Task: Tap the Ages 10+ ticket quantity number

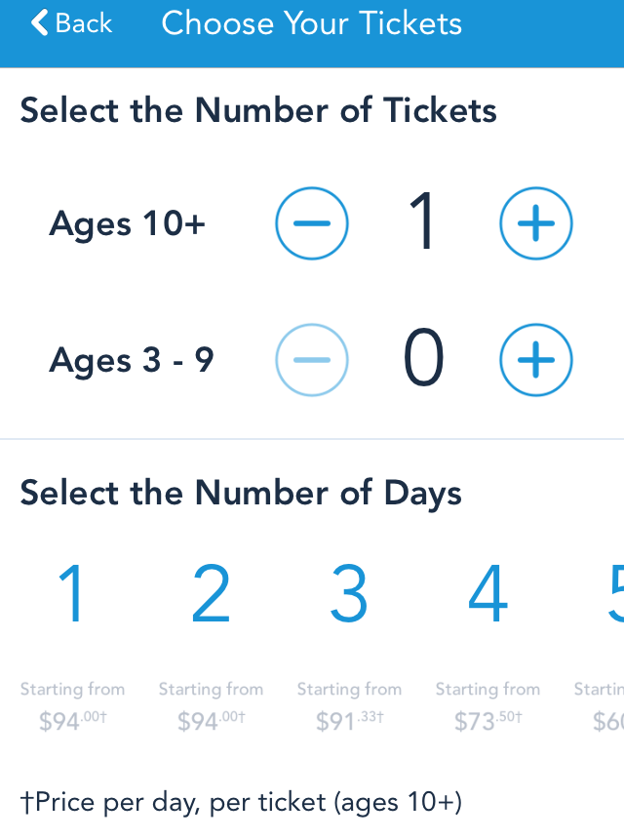Action: 422,223
